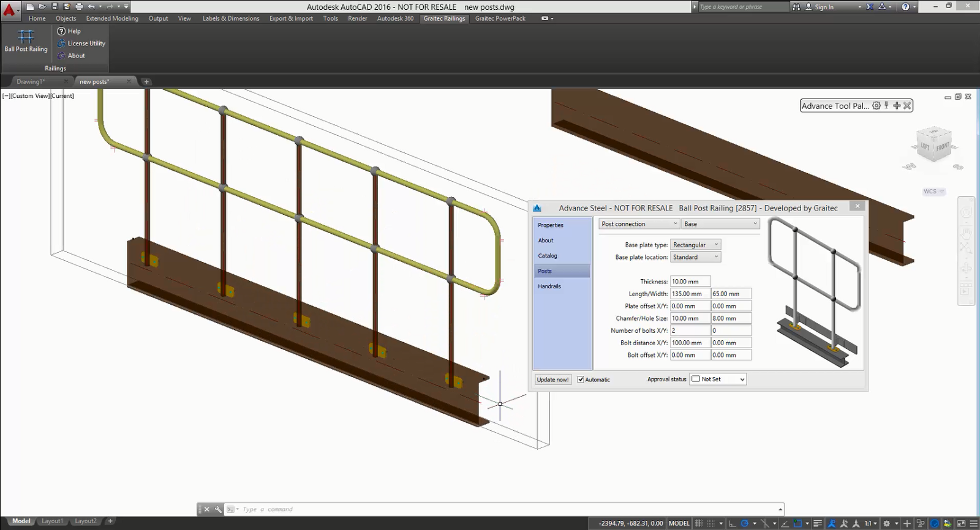
Task: Close the Ball Post Railing dialog
Action: [x=858, y=206]
